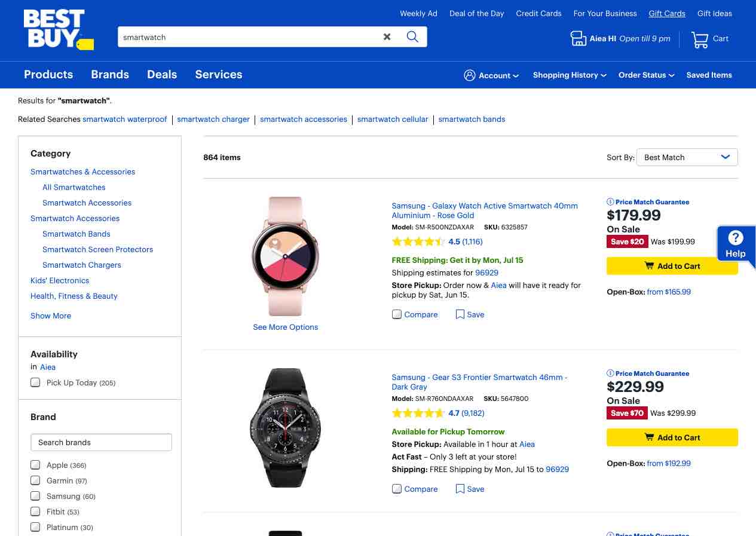Click the Best Buy logo
The height and width of the screenshot is (536, 756).
pyautogui.click(x=59, y=29)
